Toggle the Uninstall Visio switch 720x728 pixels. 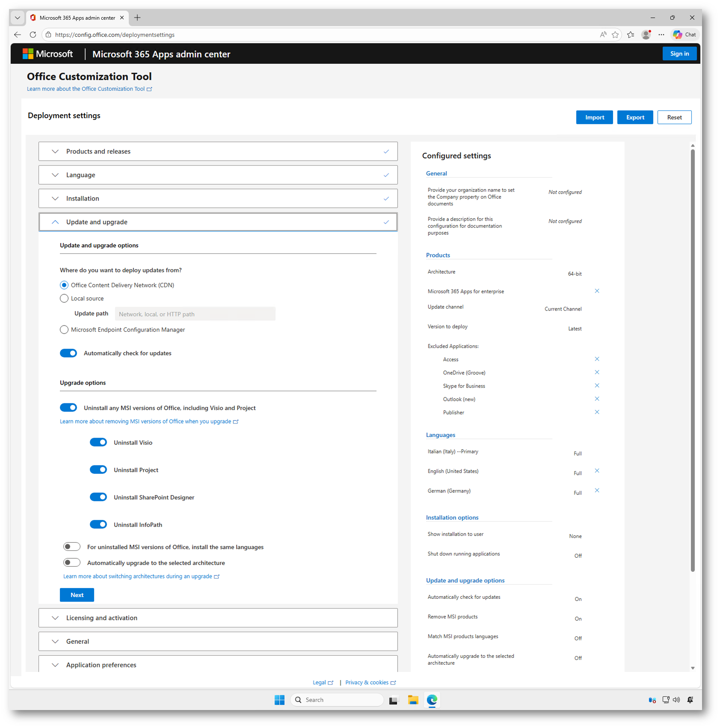tap(98, 442)
